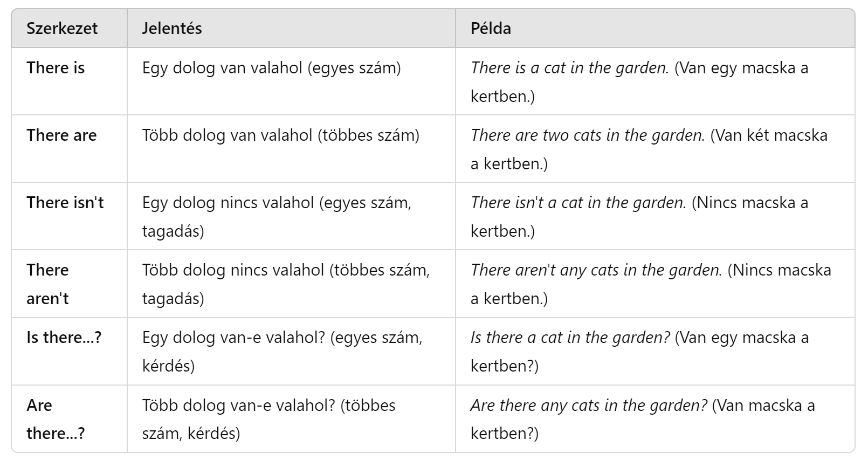Click example "Are there any cats in the garden?"
868x467 pixels.
[x=589, y=406]
